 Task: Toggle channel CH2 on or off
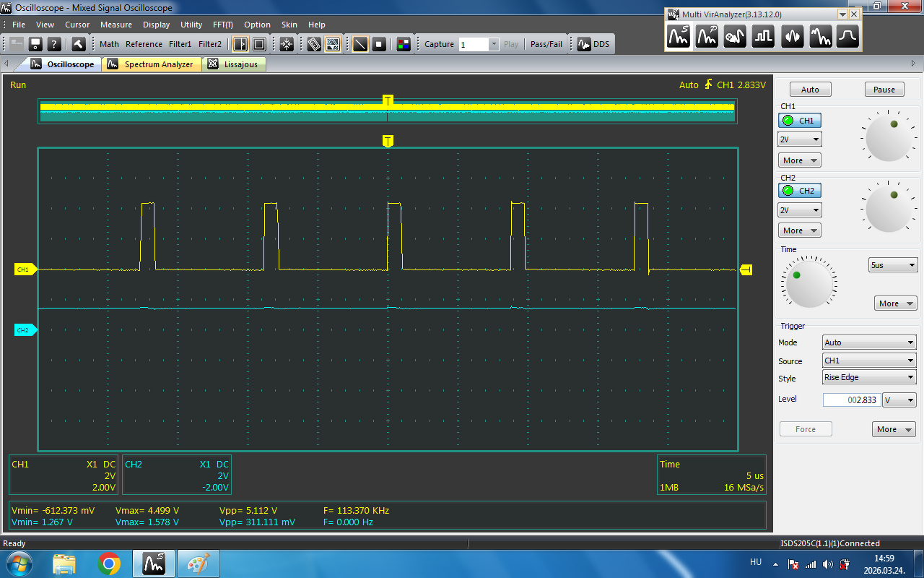coord(800,191)
